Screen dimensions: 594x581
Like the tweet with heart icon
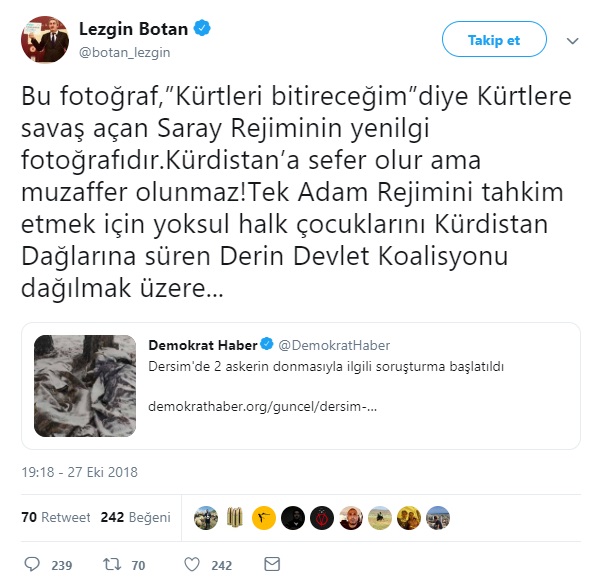coord(192,564)
